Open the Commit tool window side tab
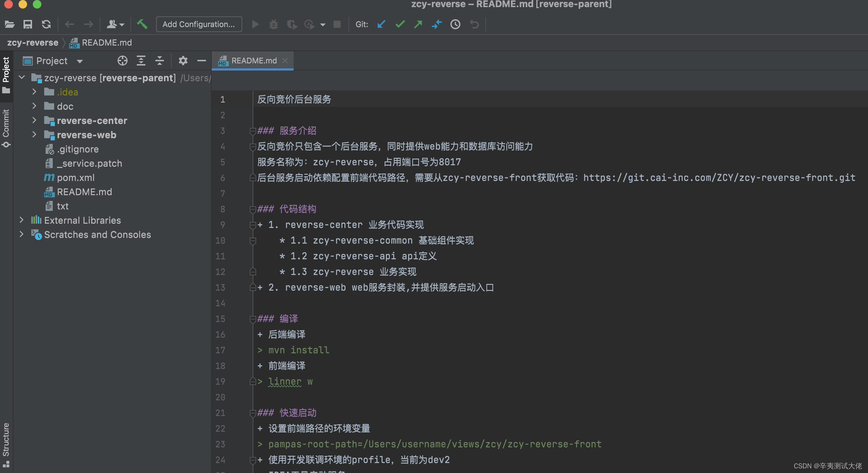This screenshot has height=473, width=868. pyautogui.click(x=6, y=128)
